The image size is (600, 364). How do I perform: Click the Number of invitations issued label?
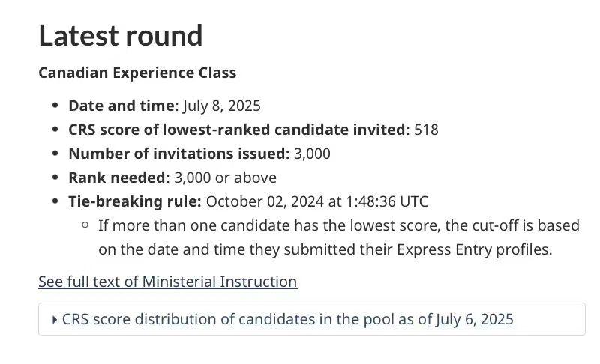pyautogui.click(x=178, y=154)
